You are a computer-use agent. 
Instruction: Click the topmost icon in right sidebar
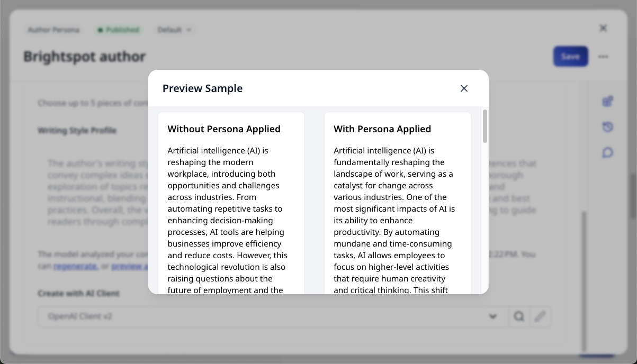click(607, 101)
